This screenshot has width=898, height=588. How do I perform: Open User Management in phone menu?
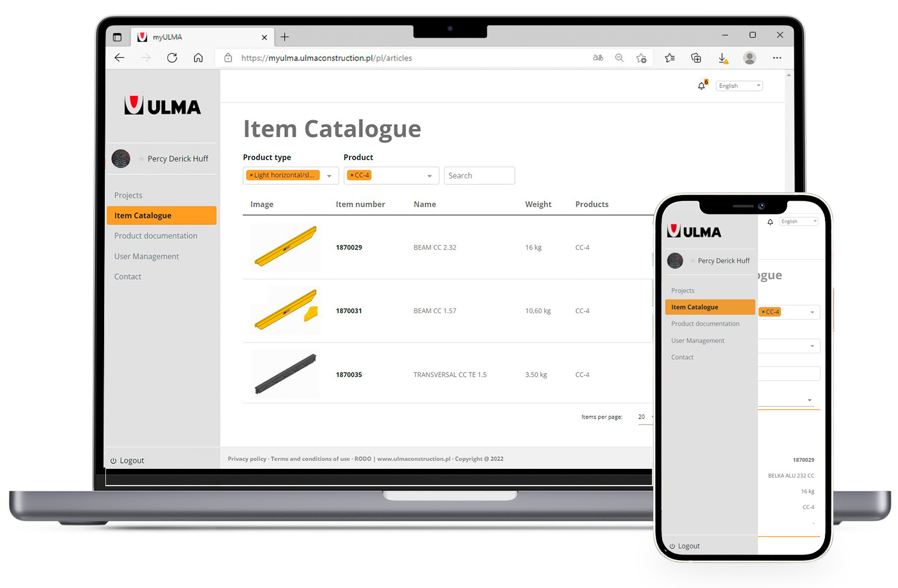point(697,341)
